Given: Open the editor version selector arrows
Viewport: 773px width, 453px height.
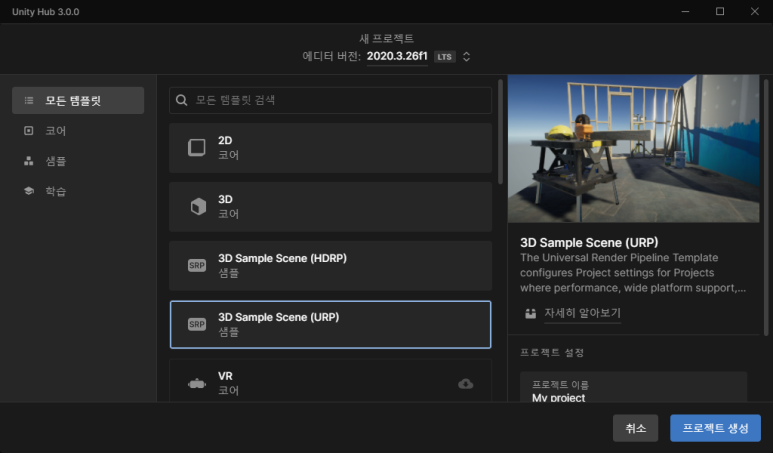Looking at the screenshot, I should pyautogui.click(x=466, y=57).
